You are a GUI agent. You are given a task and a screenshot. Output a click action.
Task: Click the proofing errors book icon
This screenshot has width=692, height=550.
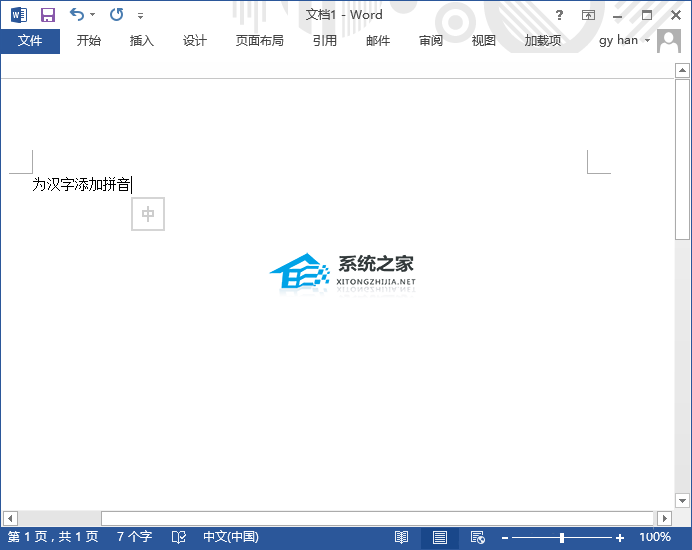pos(179,537)
